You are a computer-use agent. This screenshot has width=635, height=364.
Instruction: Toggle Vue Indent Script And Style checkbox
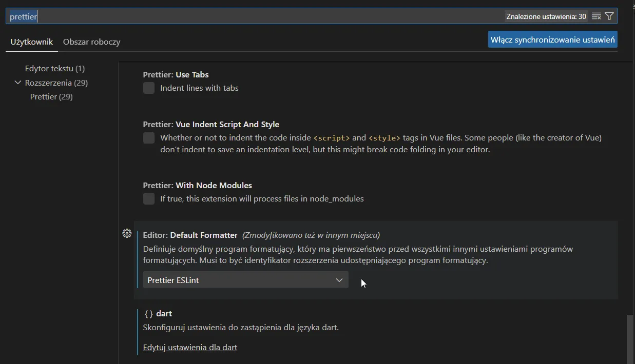point(149,138)
